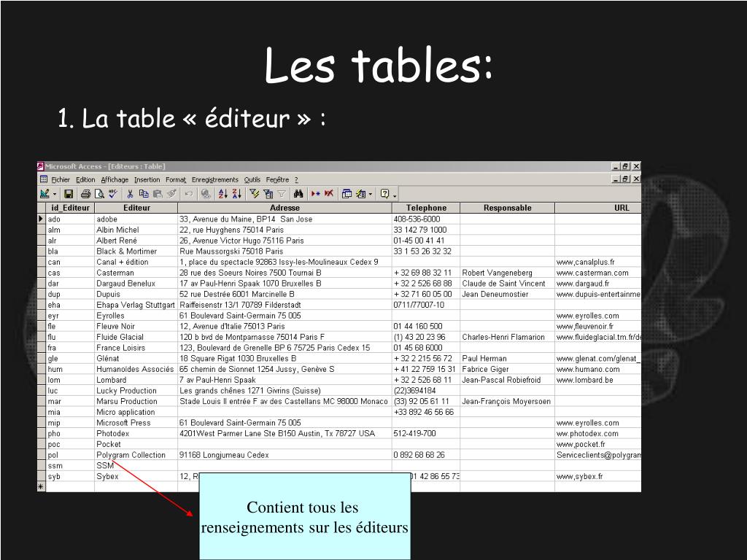Open the Fichier menu
The height and width of the screenshot is (560, 747).
(61, 180)
